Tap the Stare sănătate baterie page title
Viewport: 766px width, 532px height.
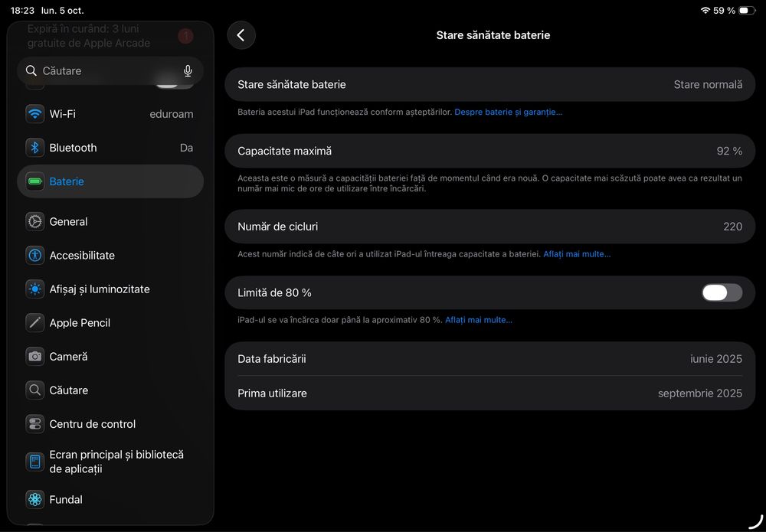(493, 35)
